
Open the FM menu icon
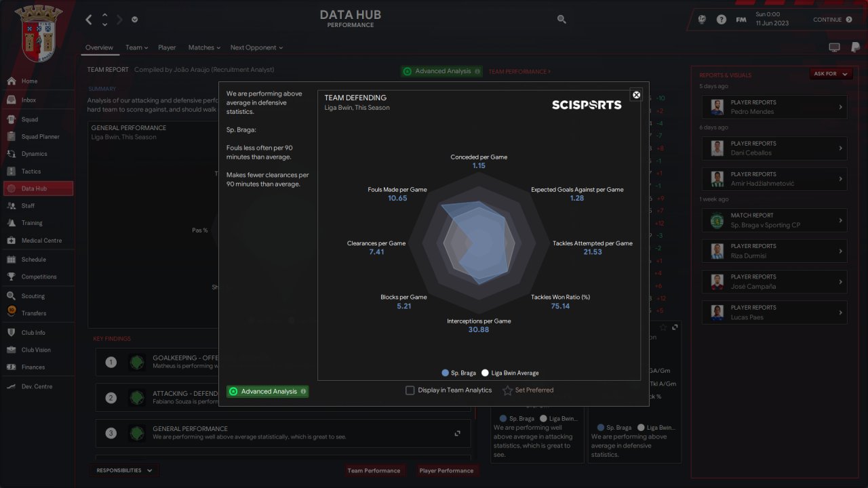tap(741, 20)
